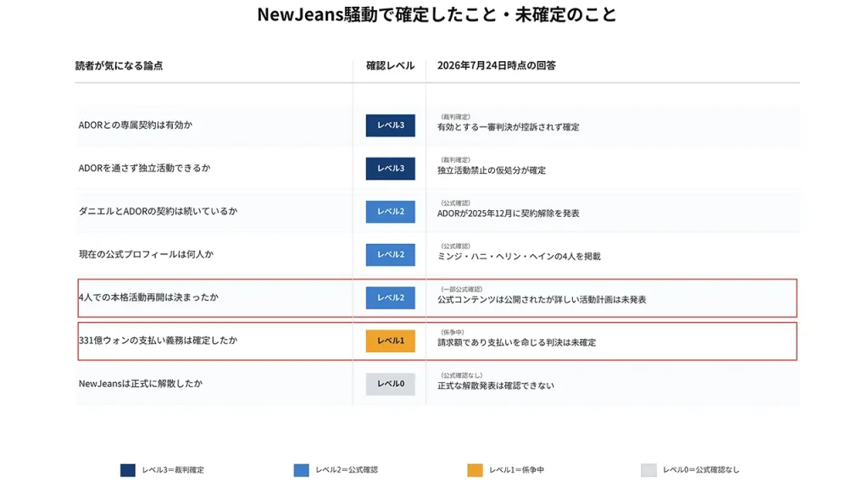Click legend label レベル2=公式確認
The width and height of the screenshot is (868, 488).
[x=347, y=470]
